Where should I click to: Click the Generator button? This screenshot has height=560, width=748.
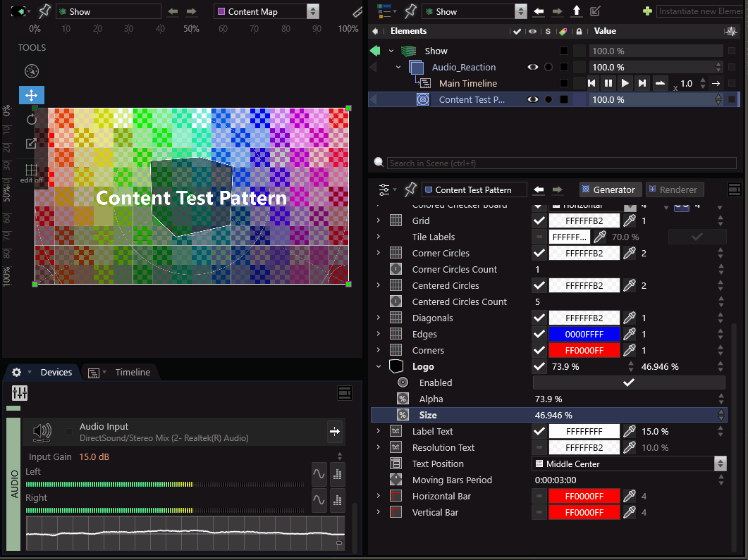coord(608,189)
